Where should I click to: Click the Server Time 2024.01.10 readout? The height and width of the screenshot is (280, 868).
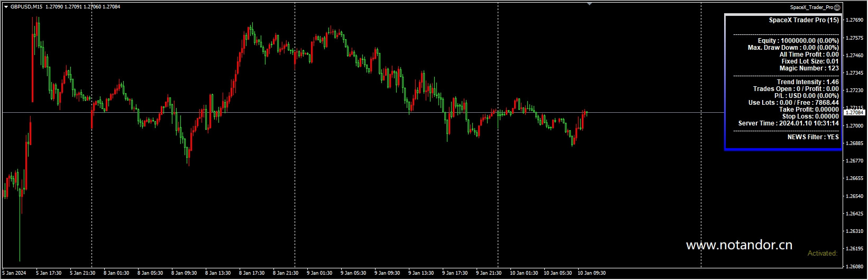(789, 123)
